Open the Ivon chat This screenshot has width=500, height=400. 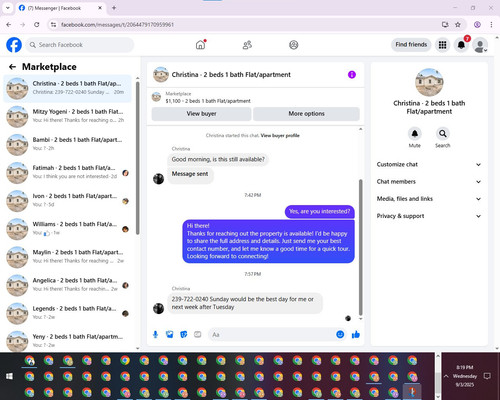pos(67,201)
